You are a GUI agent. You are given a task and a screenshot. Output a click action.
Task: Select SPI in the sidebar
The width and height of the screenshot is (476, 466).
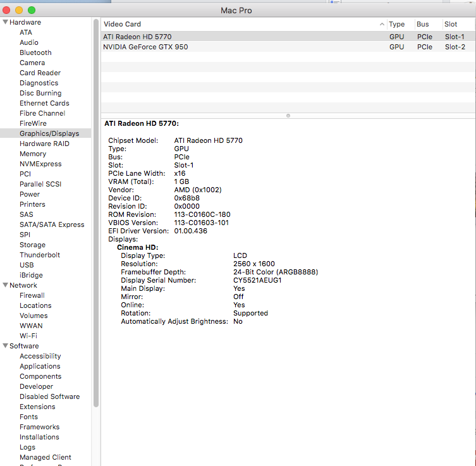tap(25, 235)
